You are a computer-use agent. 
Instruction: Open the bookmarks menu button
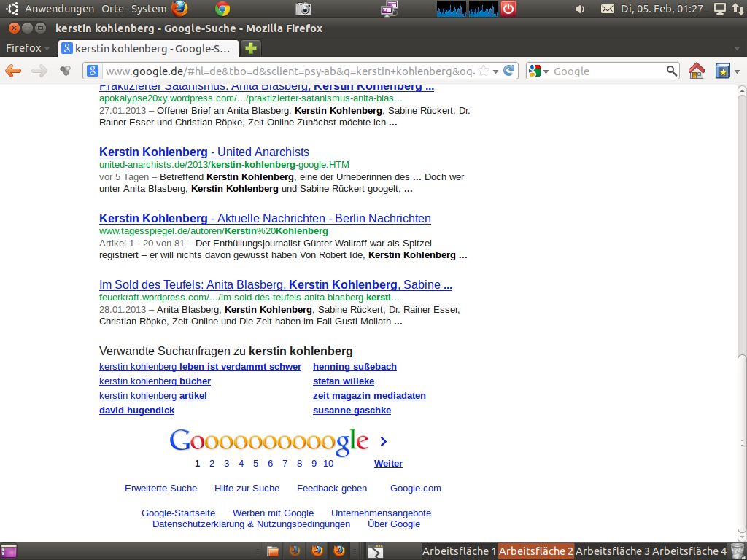point(723,71)
